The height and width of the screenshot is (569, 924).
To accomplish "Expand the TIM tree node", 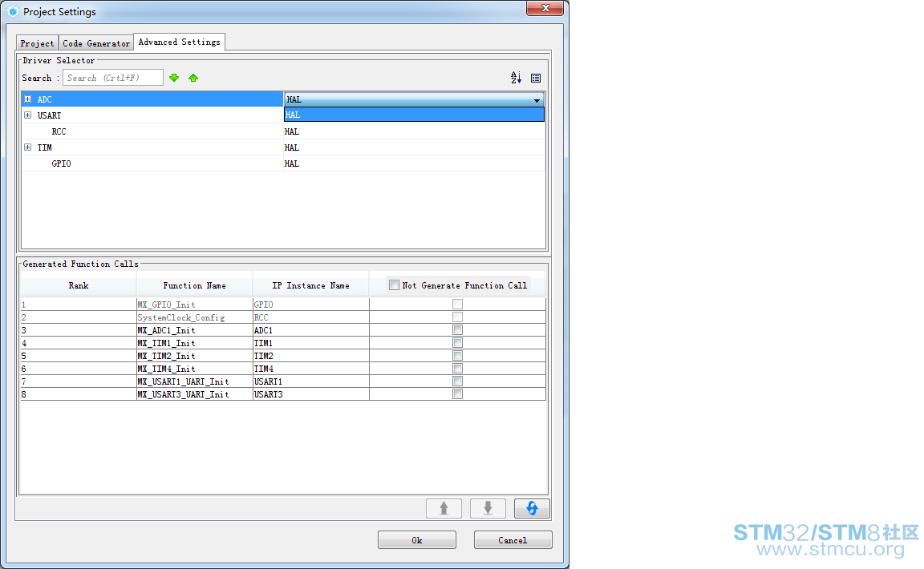I will 28,147.
